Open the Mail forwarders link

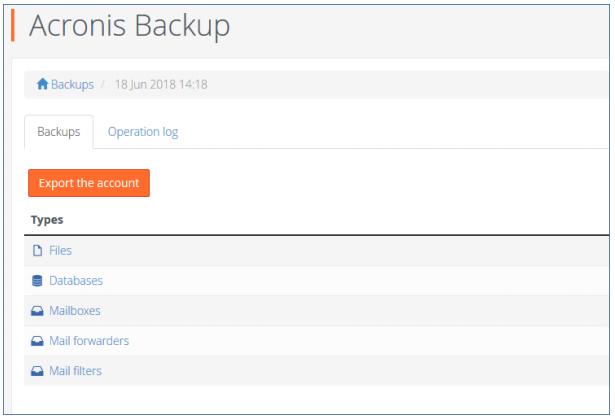(x=89, y=341)
